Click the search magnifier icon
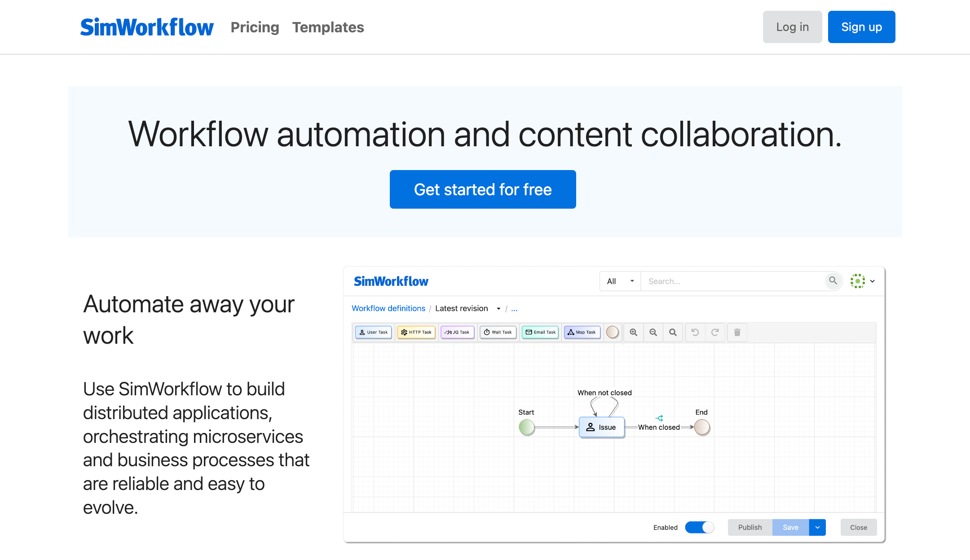Screen dimensions: 970x560 pos(833,281)
